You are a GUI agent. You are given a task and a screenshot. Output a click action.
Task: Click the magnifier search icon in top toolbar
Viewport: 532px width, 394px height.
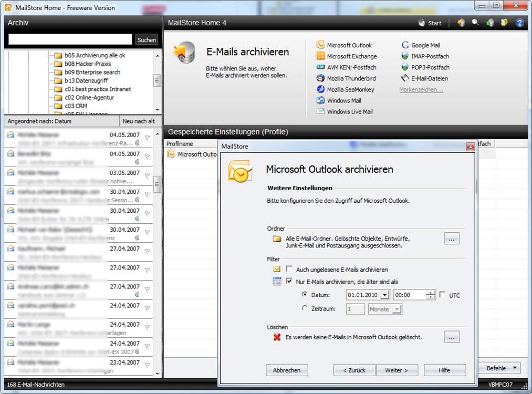(475, 23)
